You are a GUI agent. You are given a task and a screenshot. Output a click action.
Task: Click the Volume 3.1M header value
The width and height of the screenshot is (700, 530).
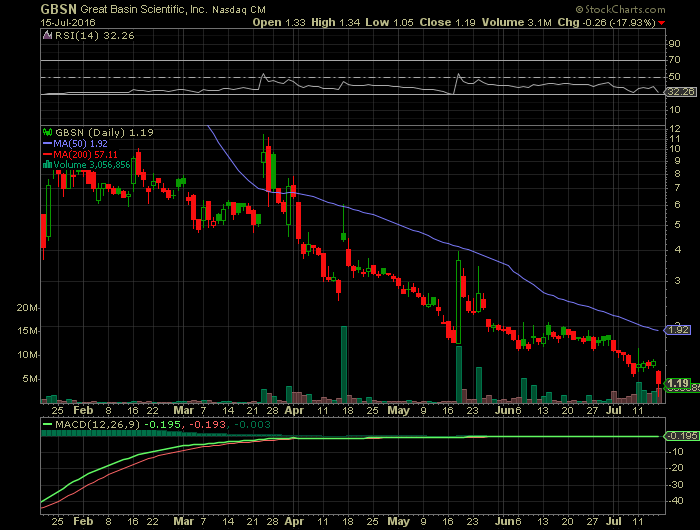point(517,22)
